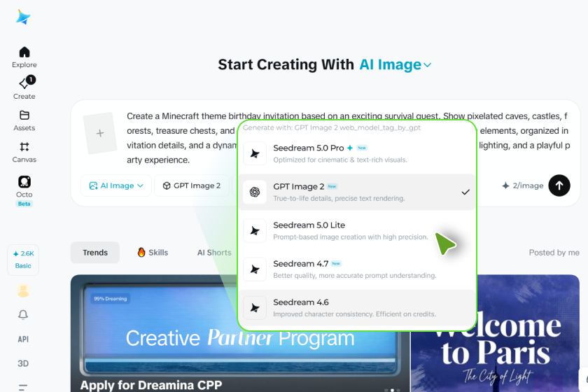Click the Apply for Dreamina CPP caption
The width and height of the screenshot is (588, 392).
point(150,385)
